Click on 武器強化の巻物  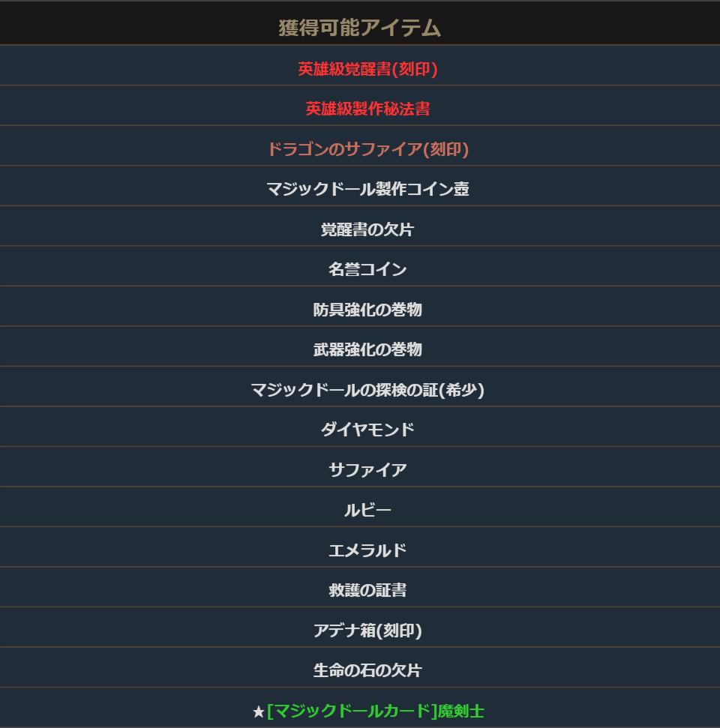pos(367,349)
